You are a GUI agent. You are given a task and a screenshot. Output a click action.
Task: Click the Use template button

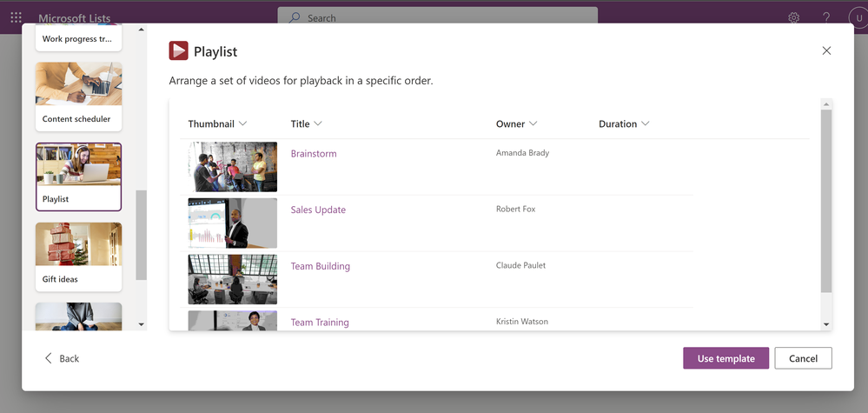[x=726, y=358]
